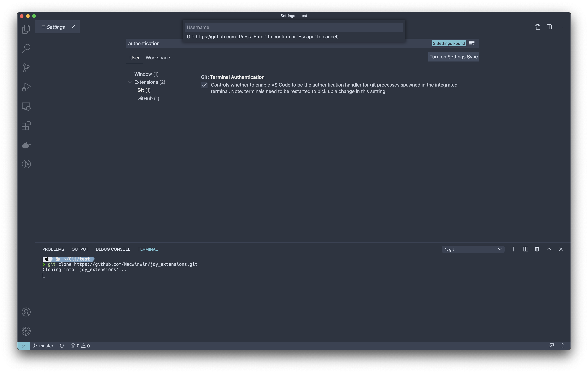The width and height of the screenshot is (588, 373).
Task: Toggle the Git Terminal Authentication checkbox
Action: pyautogui.click(x=204, y=85)
